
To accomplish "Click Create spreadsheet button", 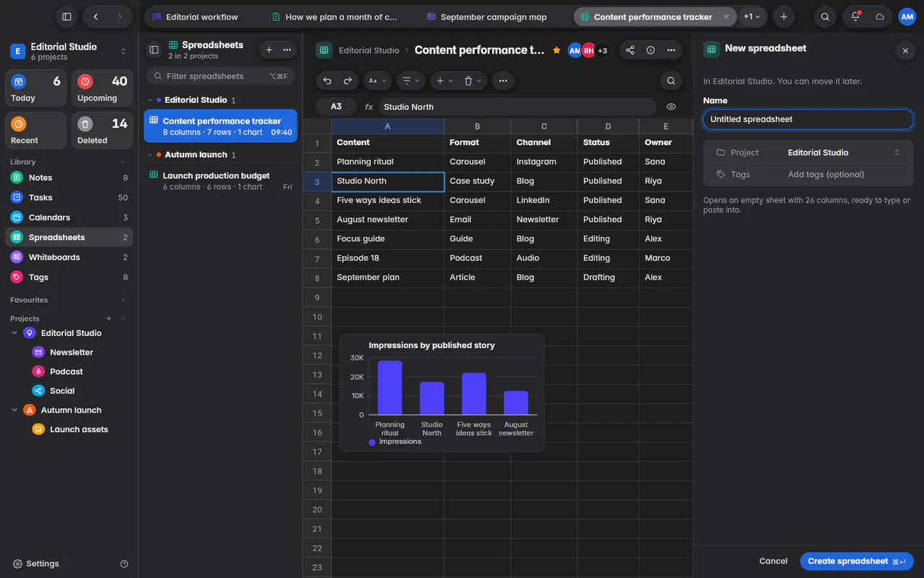I will (x=857, y=561).
